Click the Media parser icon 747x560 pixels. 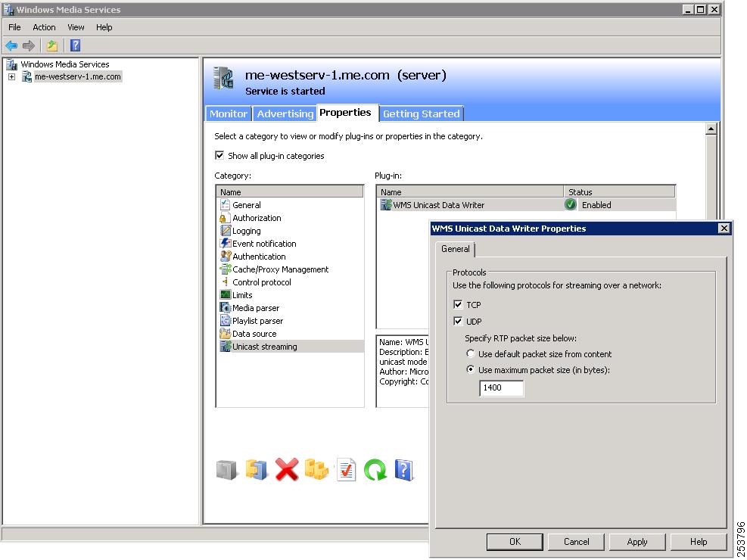tap(226, 307)
